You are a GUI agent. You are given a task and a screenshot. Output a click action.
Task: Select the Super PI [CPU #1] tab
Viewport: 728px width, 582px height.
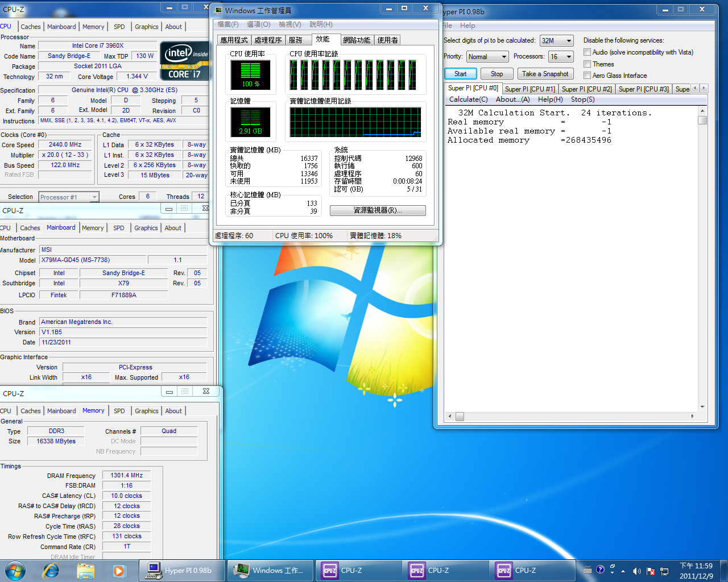(530, 89)
